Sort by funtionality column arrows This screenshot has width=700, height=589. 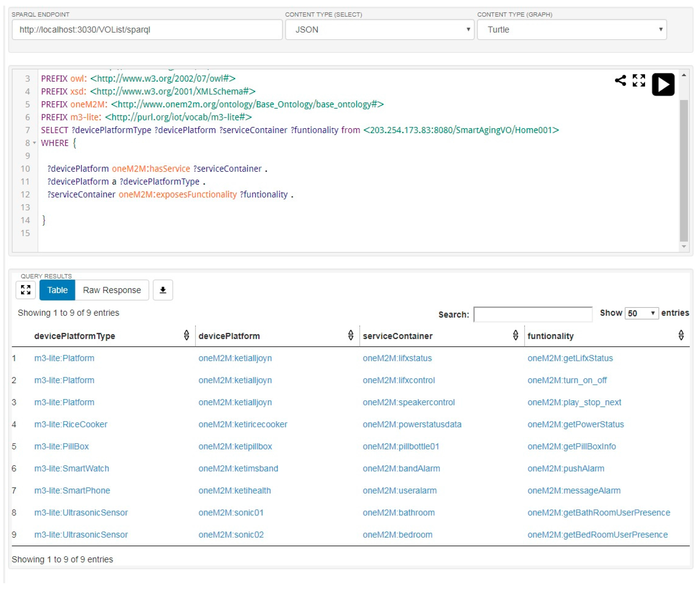click(681, 335)
